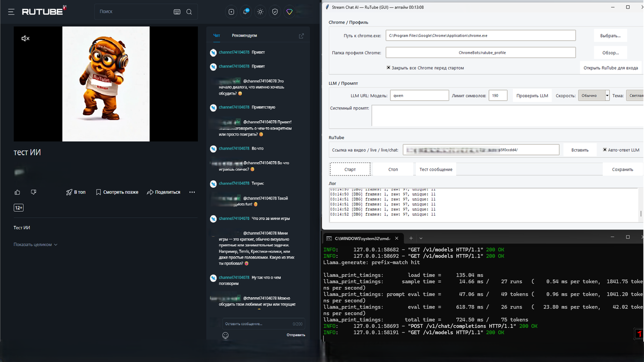Switch to the 'Рекомендуем' tab
Screen dimensions: 644x362
(x=244, y=35)
